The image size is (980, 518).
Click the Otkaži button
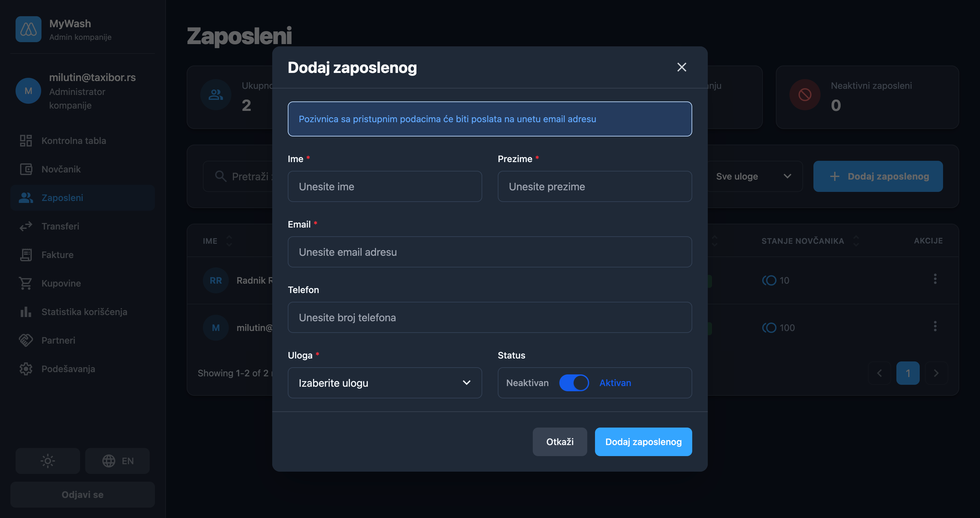[559, 442]
